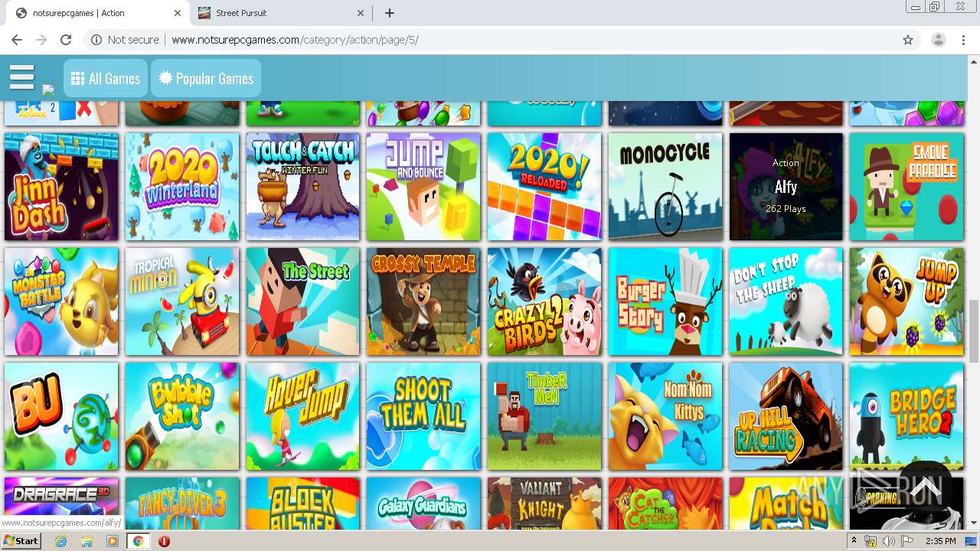
Task: Play Tropical Minion game
Action: [182, 302]
